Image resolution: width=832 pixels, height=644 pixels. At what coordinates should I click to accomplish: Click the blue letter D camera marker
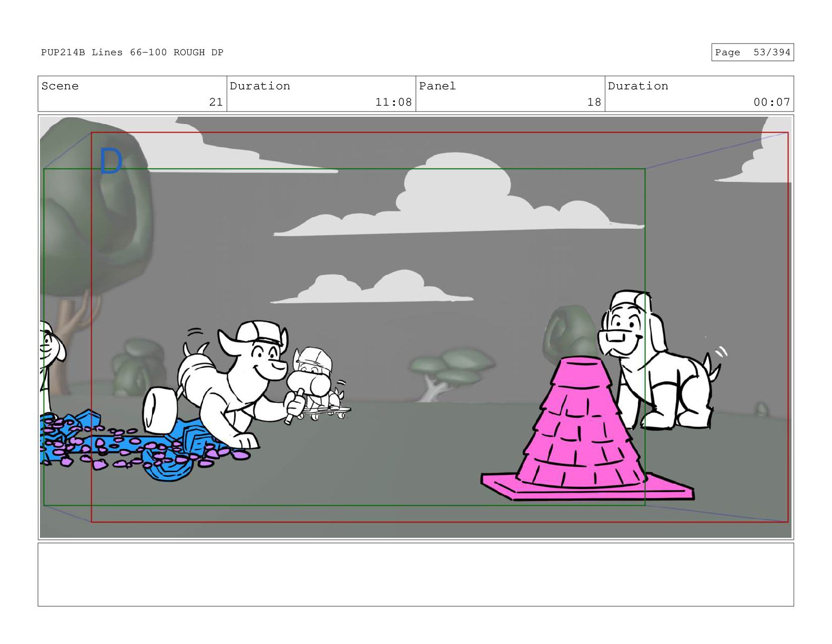click(110, 161)
